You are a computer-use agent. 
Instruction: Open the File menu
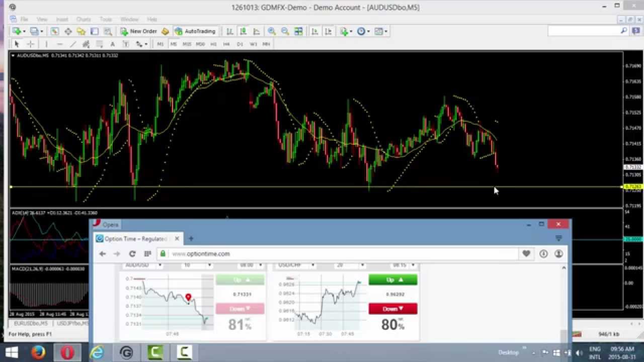[x=24, y=19]
